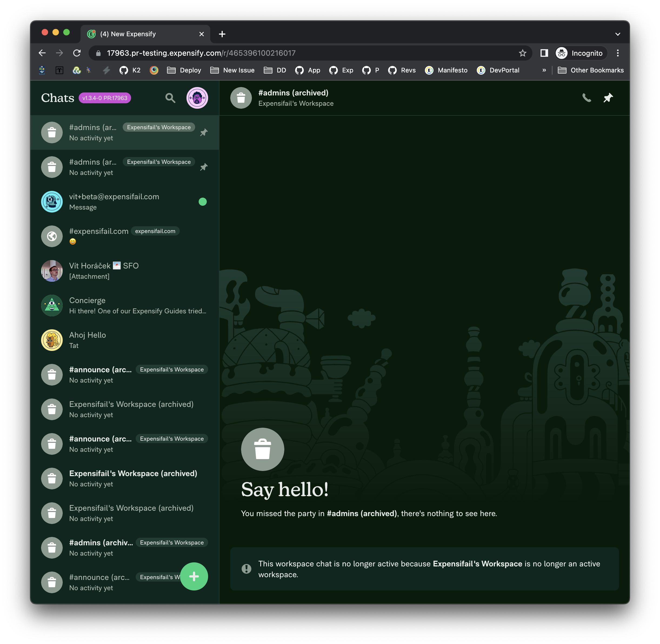Open the Deploy bookmarks folder
Screen dimensions: 660x644
pos(184,70)
